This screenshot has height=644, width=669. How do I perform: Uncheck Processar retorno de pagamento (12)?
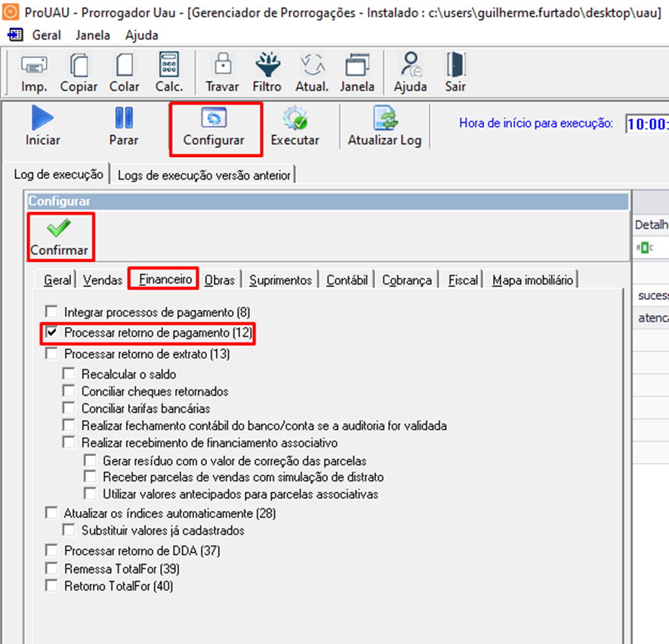click(x=51, y=332)
